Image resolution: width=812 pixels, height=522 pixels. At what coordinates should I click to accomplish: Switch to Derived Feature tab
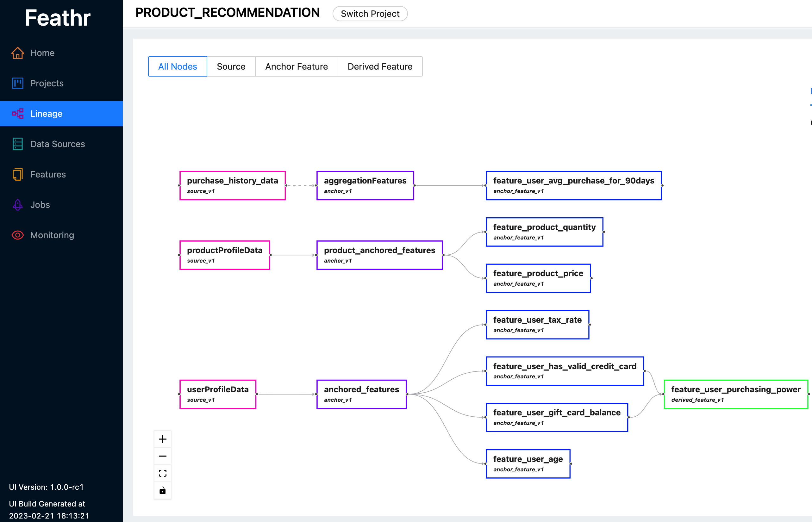pyautogui.click(x=380, y=66)
